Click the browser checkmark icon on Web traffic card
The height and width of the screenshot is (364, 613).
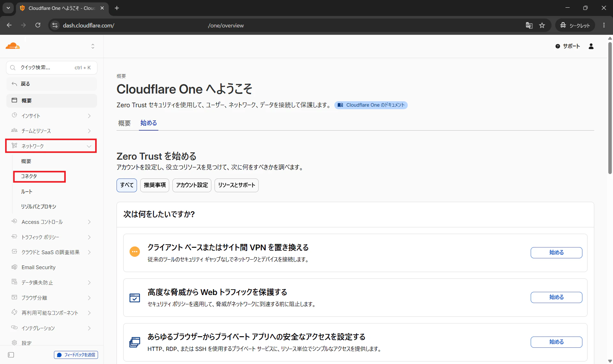[135, 298]
